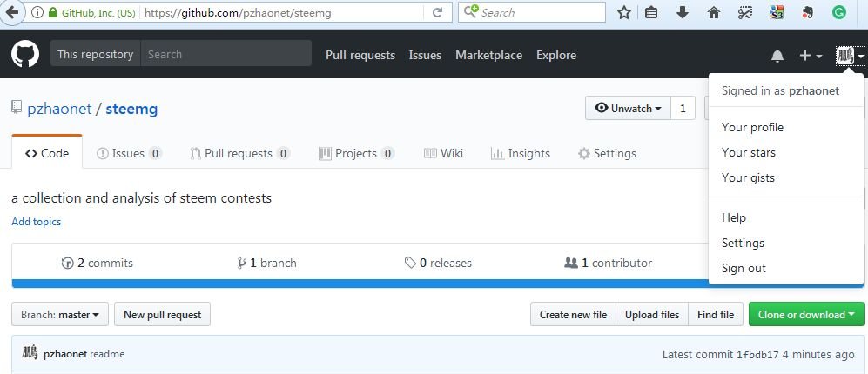Screen dimensions: 868x374
Task: Click the green padlock security icon
Action: tap(52, 13)
